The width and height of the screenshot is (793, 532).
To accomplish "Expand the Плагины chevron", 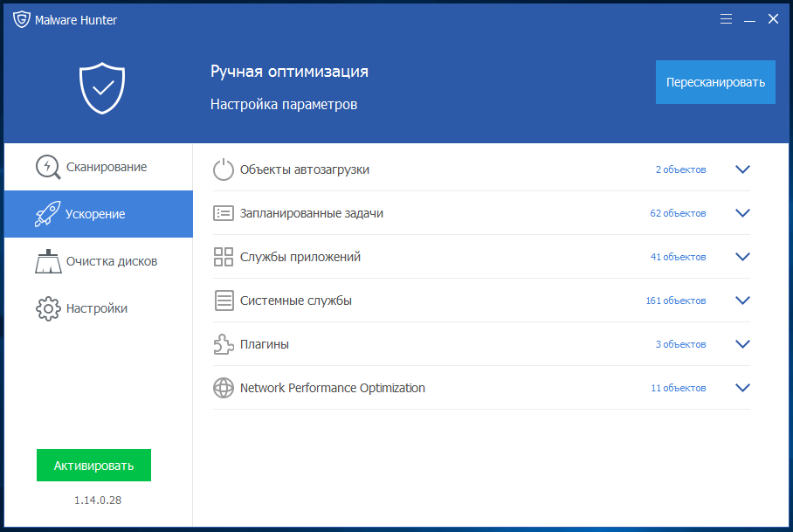I will coord(742,344).
